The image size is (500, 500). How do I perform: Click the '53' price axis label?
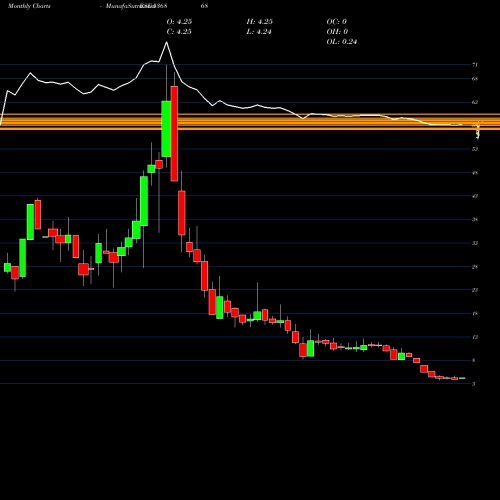click(475, 149)
